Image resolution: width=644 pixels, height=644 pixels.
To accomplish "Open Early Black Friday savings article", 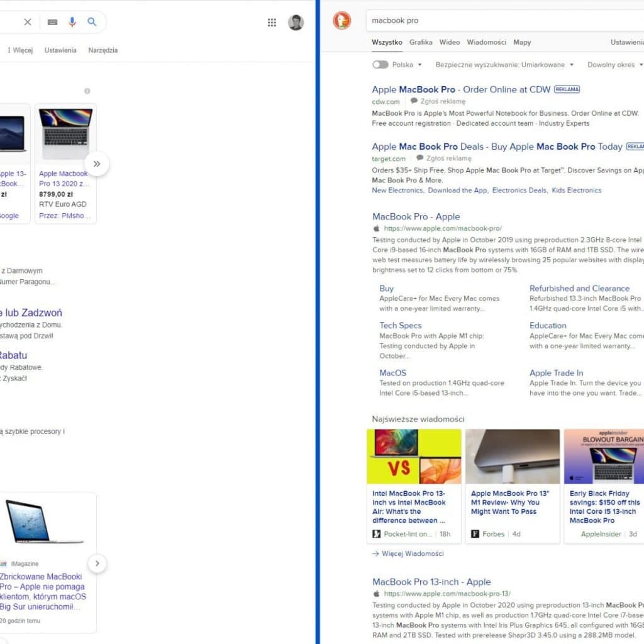I will coord(604,507).
